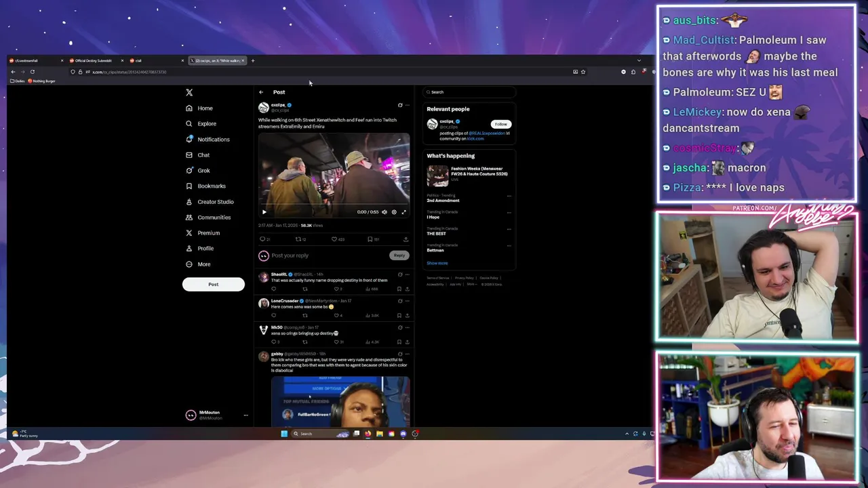Switch to Official Destiny Subreddit tab
This screenshot has height=488, width=868.
coord(94,61)
